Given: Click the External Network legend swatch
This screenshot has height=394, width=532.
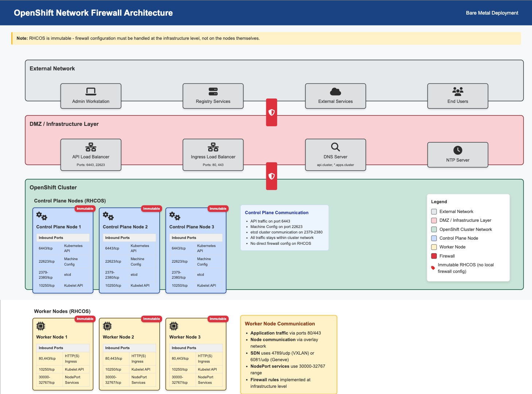Looking at the screenshot, I should click(434, 212).
